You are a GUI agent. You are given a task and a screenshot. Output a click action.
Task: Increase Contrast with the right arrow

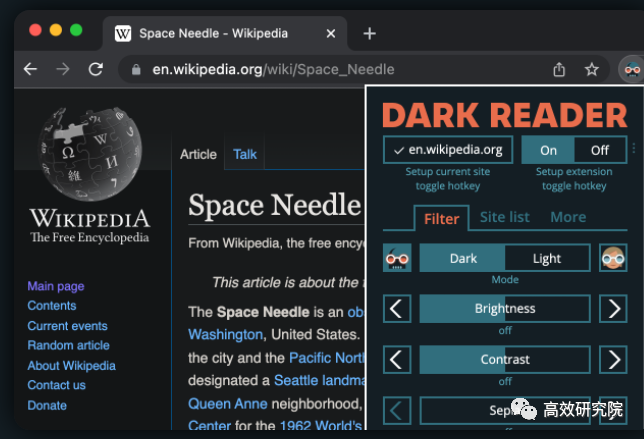(613, 359)
